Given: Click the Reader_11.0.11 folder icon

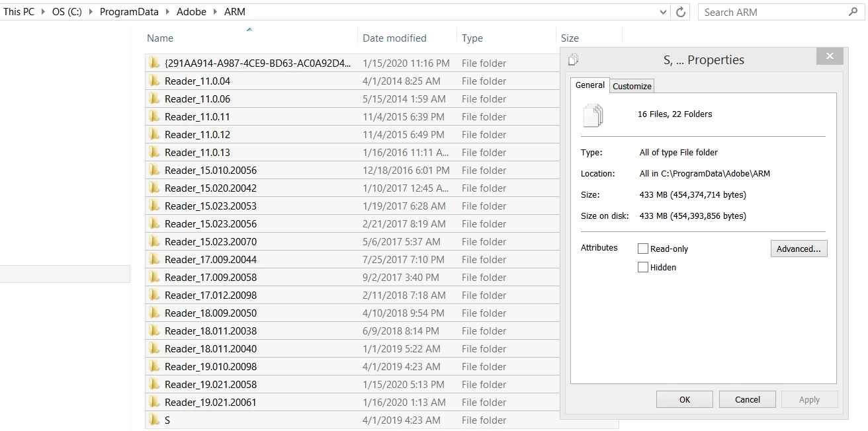Looking at the screenshot, I should tap(154, 116).
